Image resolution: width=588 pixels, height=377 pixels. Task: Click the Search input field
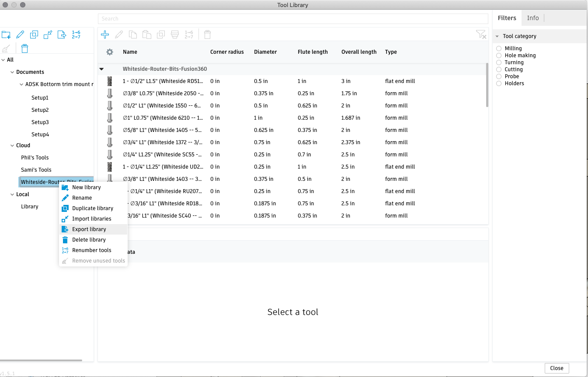click(x=293, y=19)
